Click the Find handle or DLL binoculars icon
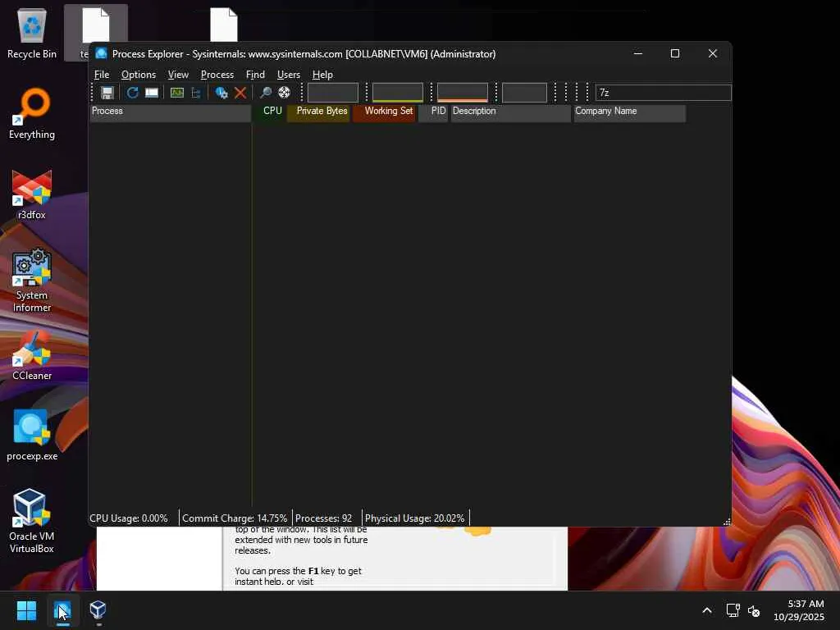Screen dimensions: 840x630 pos(265,93)
